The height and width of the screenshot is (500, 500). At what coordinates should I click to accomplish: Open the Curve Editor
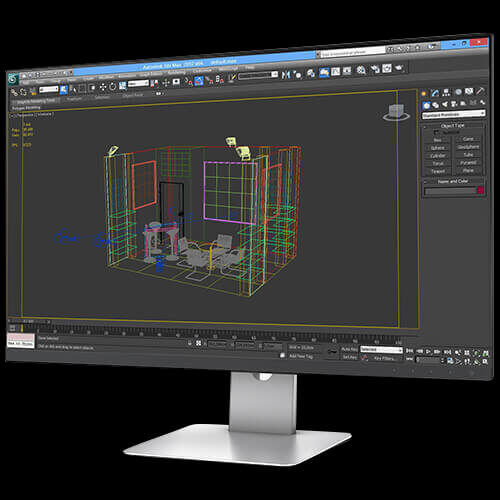click(x=336, y=71)
